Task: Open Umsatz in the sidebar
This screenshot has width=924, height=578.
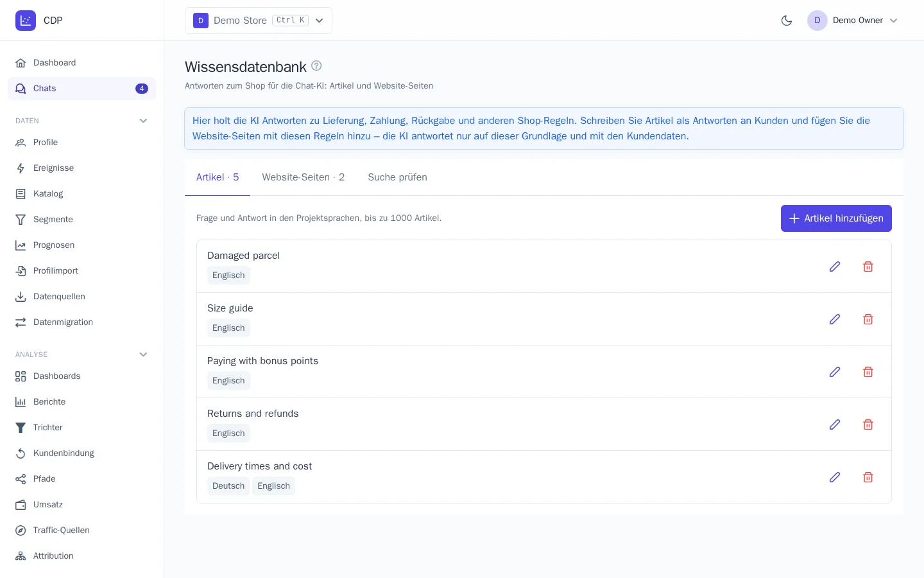Action: pyautogui.click(x=81, y=505)
